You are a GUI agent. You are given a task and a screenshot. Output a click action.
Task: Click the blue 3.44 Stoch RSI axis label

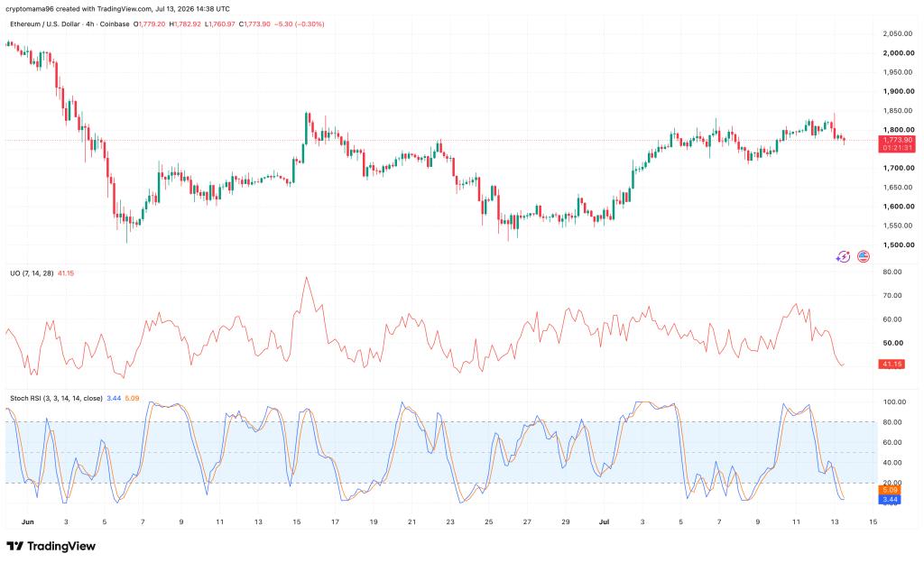889,500
